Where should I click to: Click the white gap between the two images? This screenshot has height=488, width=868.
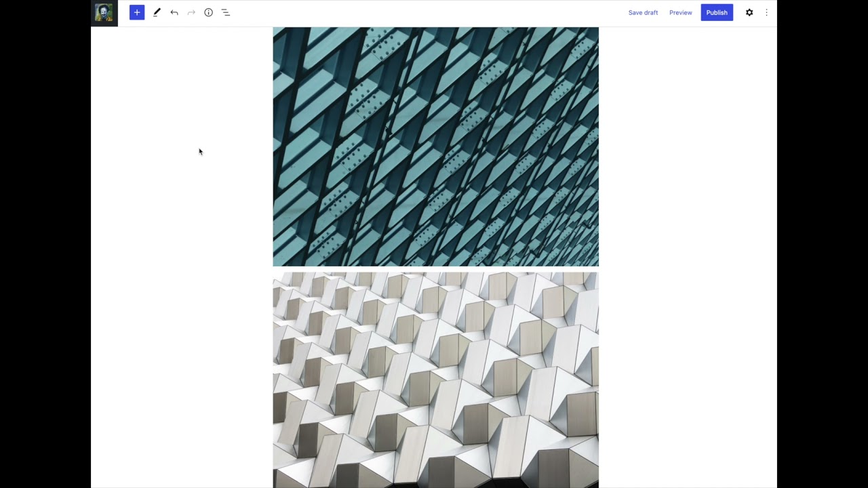click(x=435, y=269)
